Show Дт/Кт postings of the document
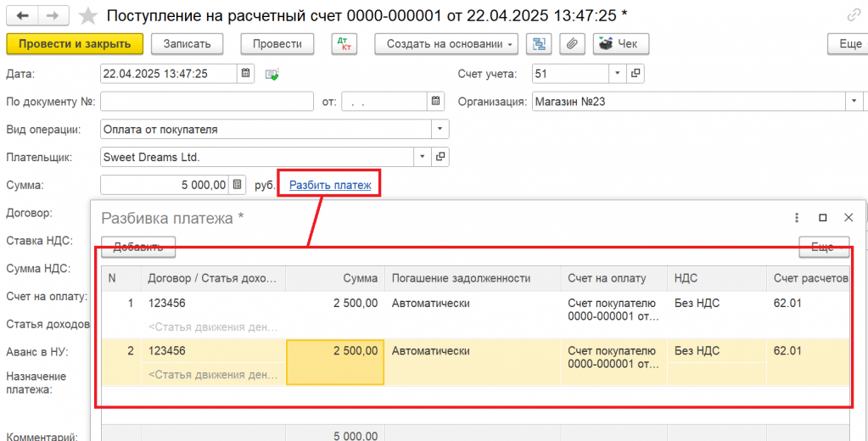The width and height of the screenshot is (868, 441). coord(344,44)
